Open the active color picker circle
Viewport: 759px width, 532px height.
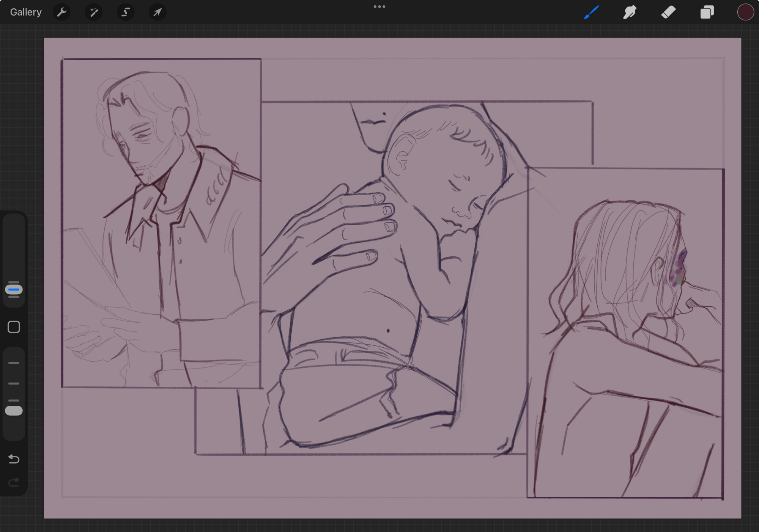pos(745,12)
